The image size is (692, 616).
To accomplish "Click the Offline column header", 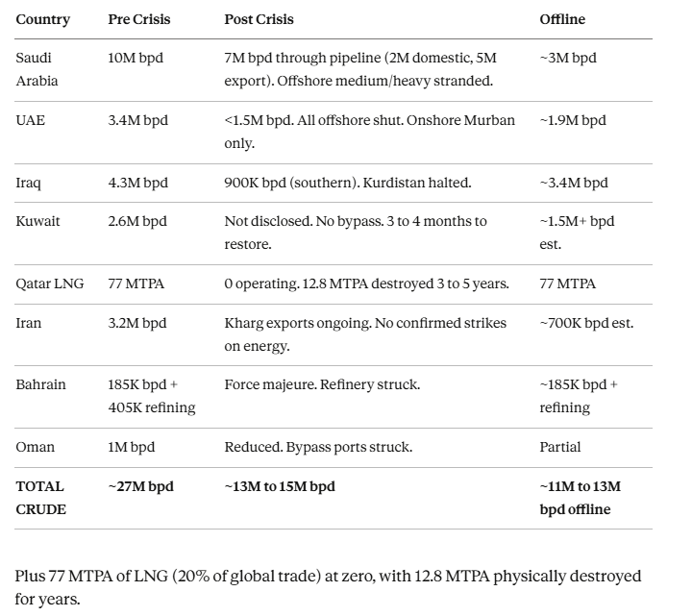I will click(562, 19).
